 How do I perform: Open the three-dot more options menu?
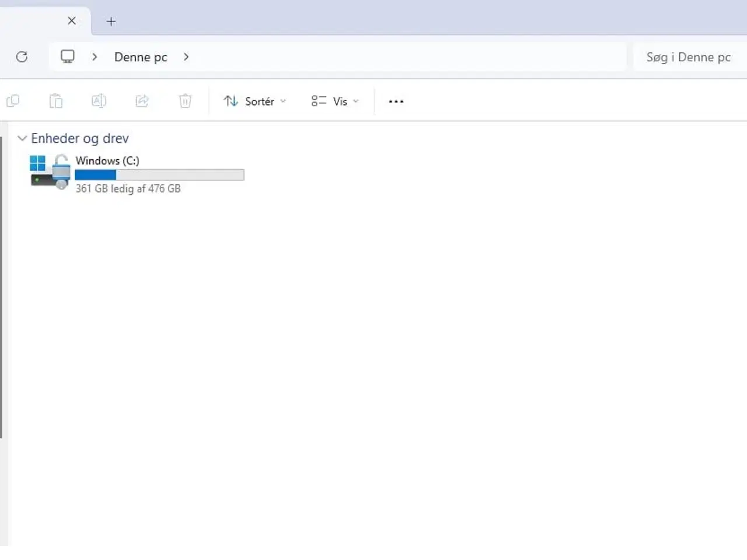(396, 101)
